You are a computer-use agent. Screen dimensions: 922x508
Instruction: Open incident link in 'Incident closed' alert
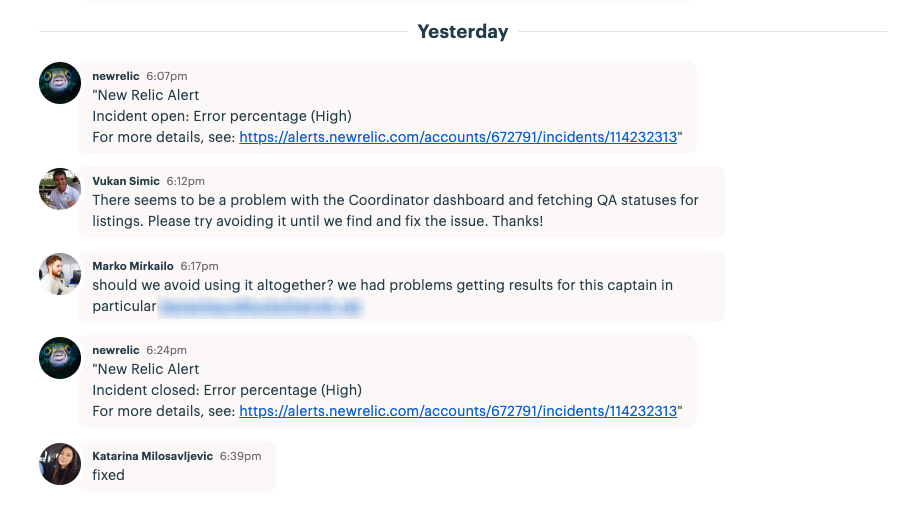(458, 411)
